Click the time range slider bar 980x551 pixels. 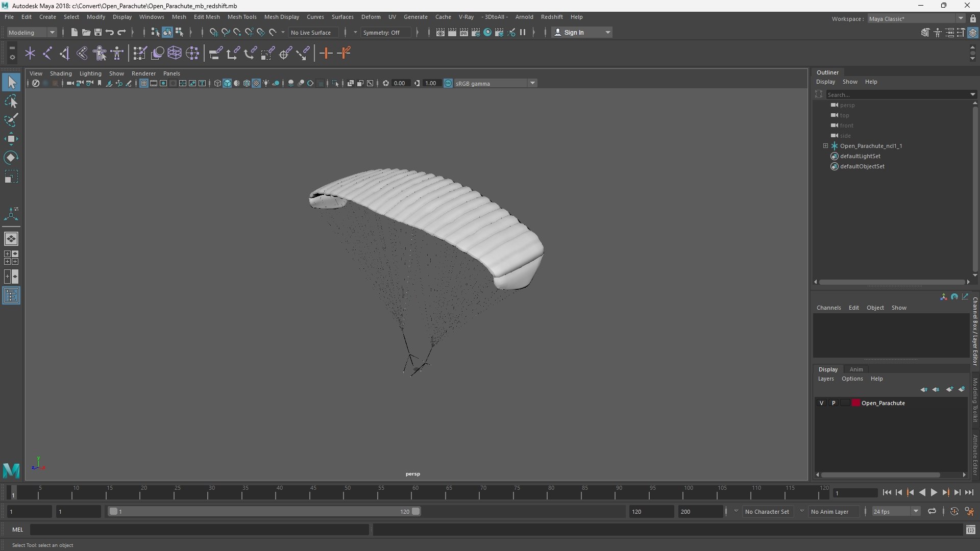264,511
